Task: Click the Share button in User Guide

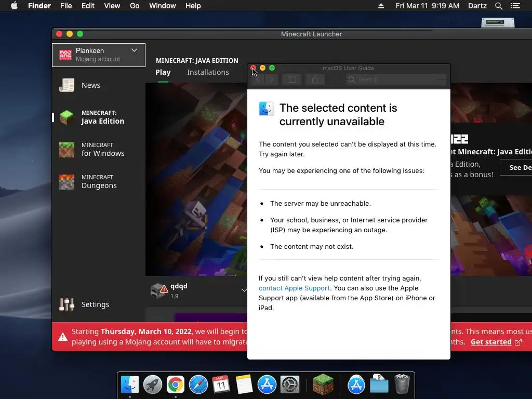Action: tap(315, 79)
